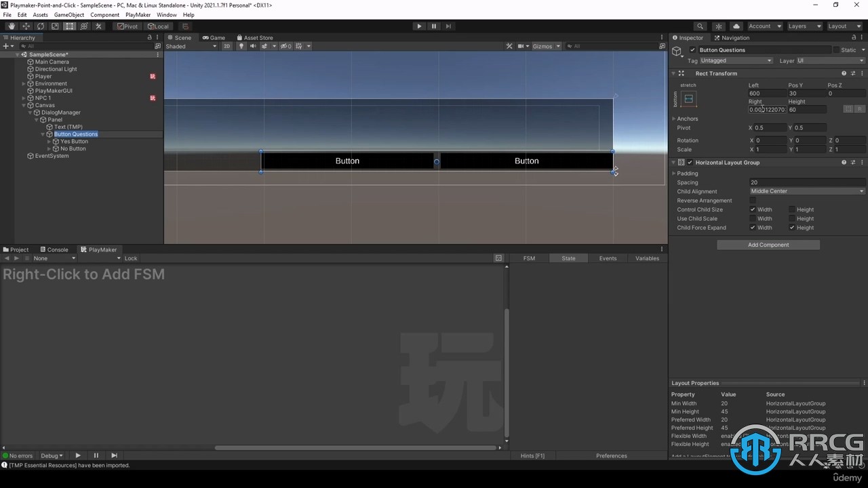This screenshot has width=868, height=488.
Task: Uncheck Control Child Size Width
Action: tap(753, 209)
